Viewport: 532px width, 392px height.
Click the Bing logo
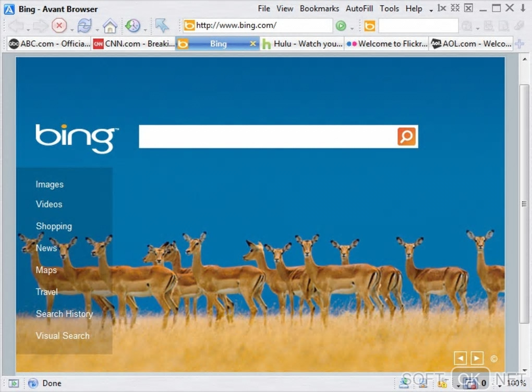click(77, 138)
